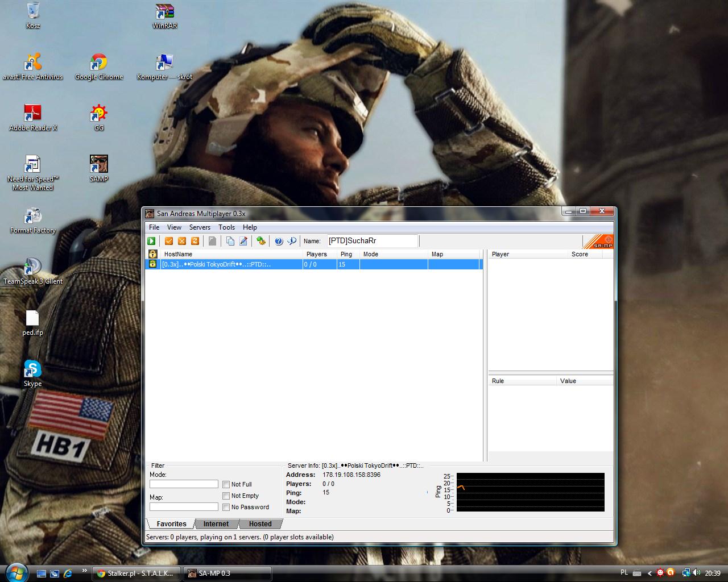This screenshot has height=582, width=728.
Task: Click the volume speaker tray icon
Action: [x=696, y=573]
